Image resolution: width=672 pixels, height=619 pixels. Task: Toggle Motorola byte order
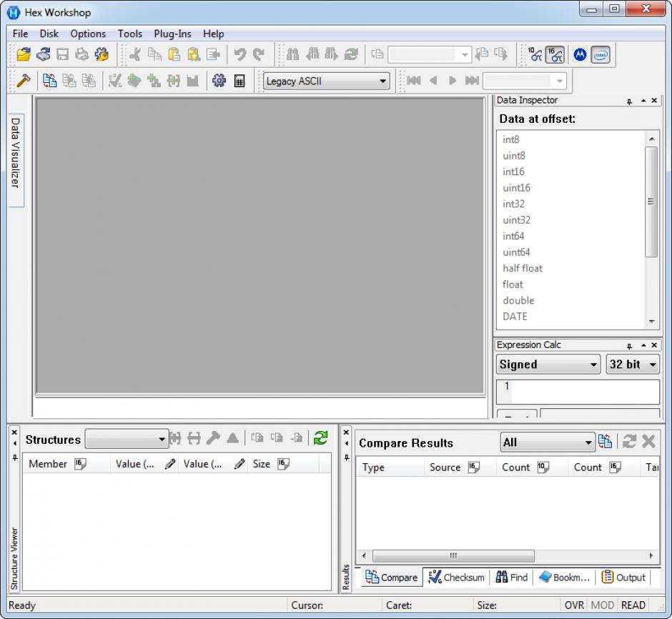tap(580, 55)
